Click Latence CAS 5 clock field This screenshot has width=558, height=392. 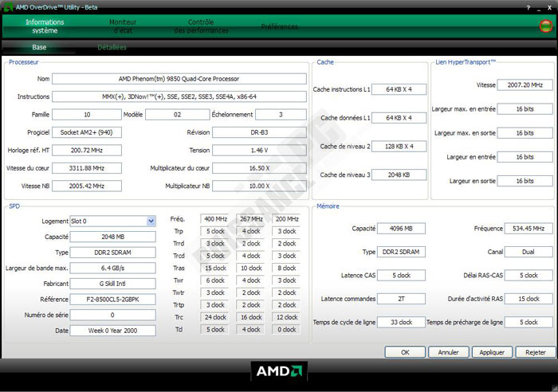point(401,276)
